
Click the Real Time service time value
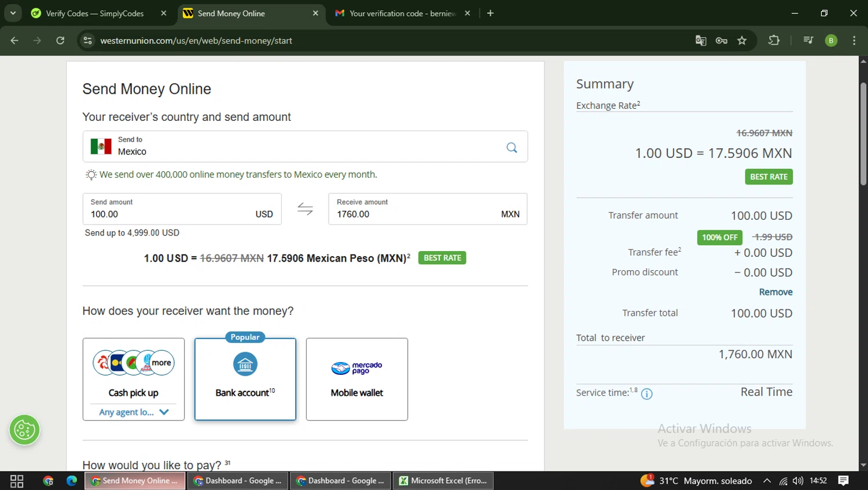click(x=766, y=392)
